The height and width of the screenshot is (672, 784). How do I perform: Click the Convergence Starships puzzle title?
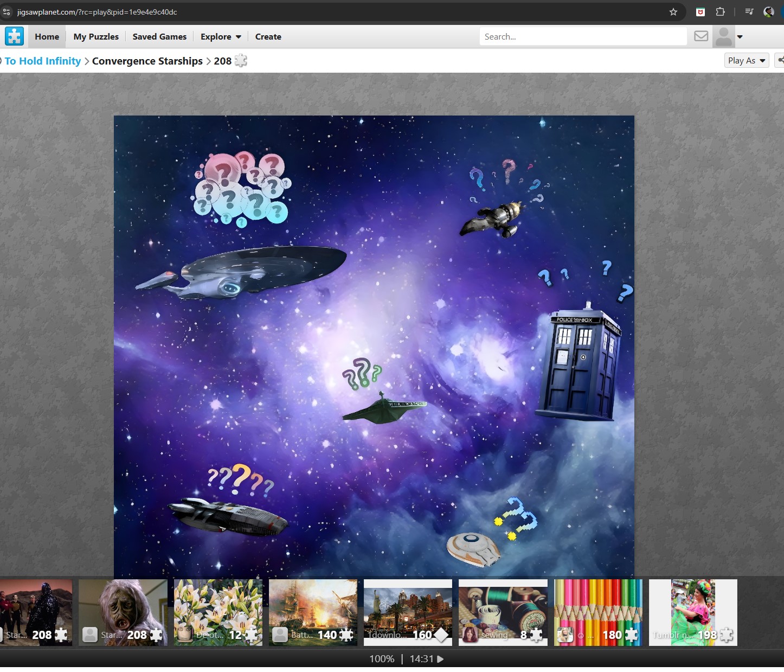tap(147, 61)
